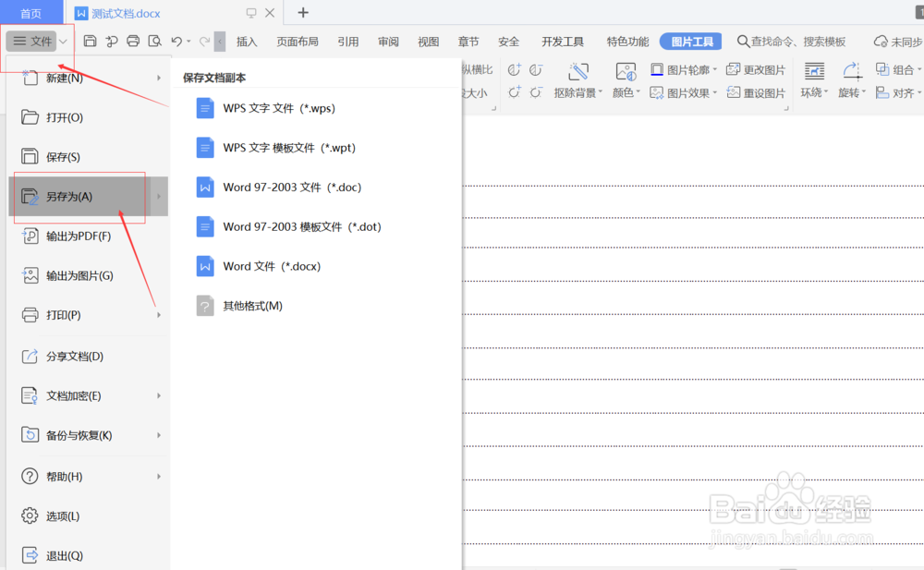The height and width of the screenshot is (570, 924).
Task: Open the Undo history dropdown arrow
Action: pos(188,42)
